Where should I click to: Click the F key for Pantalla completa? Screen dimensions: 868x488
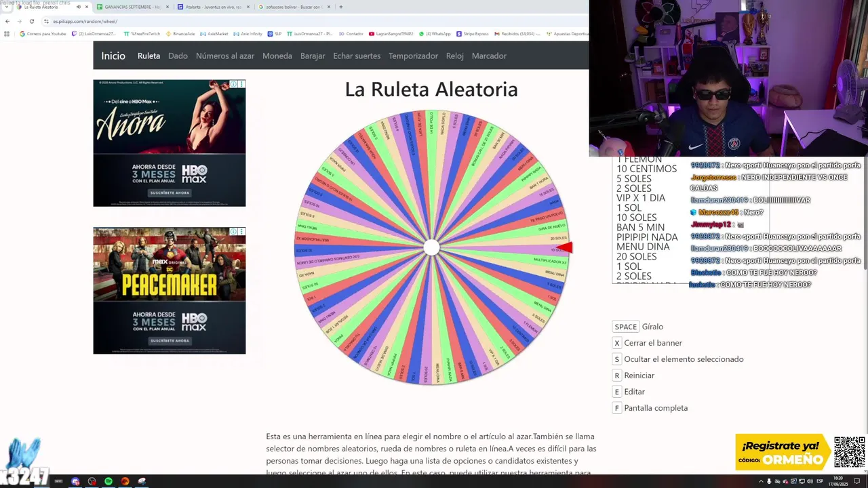coord(617,408)
